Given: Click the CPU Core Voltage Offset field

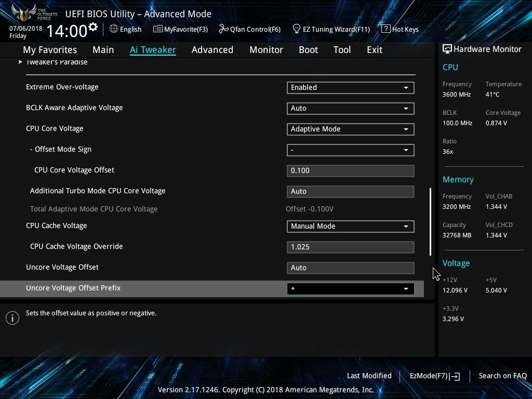Looking at the screenshot, I should (351, 170).
